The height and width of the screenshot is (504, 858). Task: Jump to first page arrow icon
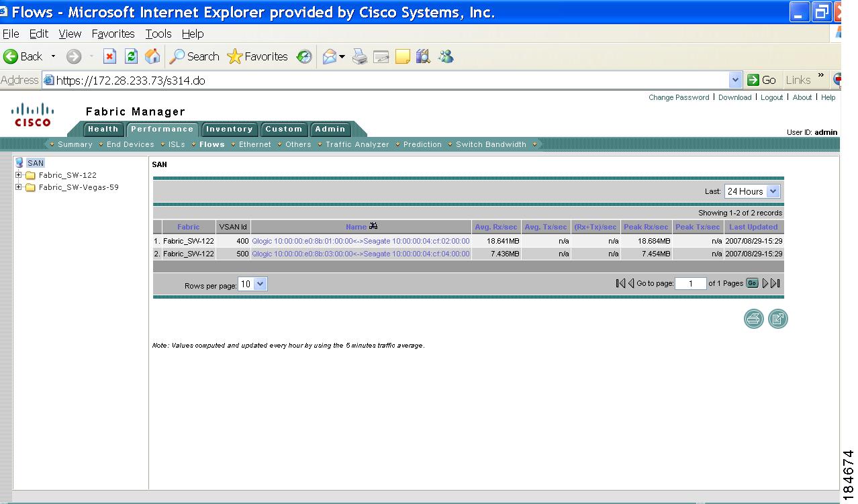click(x=620, y=283)
